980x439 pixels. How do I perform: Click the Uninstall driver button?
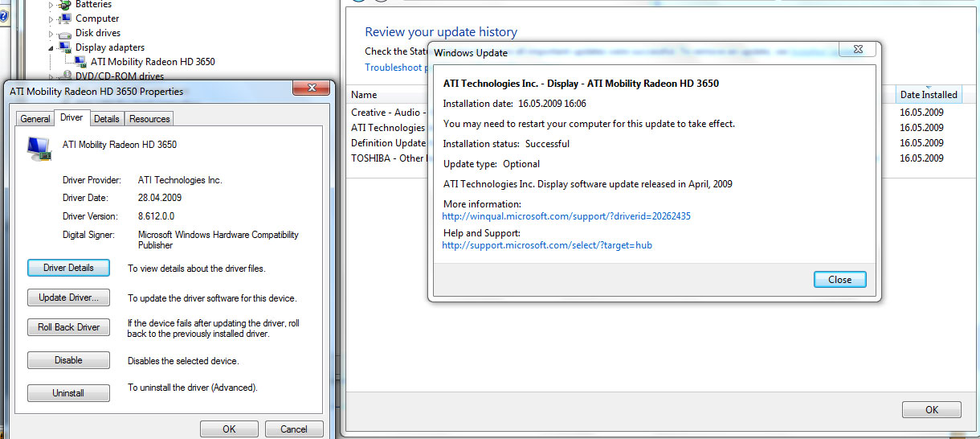point(68,393)
